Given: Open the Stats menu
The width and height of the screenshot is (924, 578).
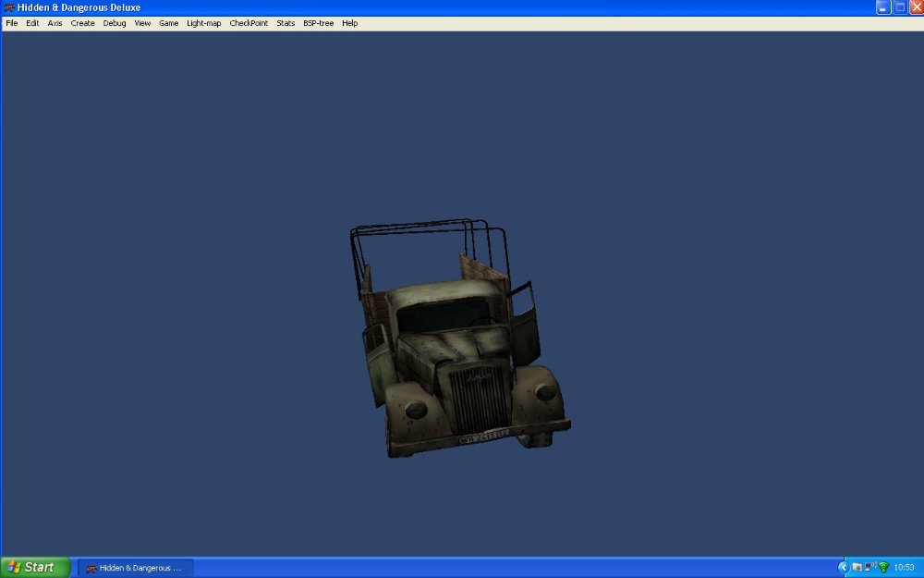Looking at the screenshot, I should (286, 23).
